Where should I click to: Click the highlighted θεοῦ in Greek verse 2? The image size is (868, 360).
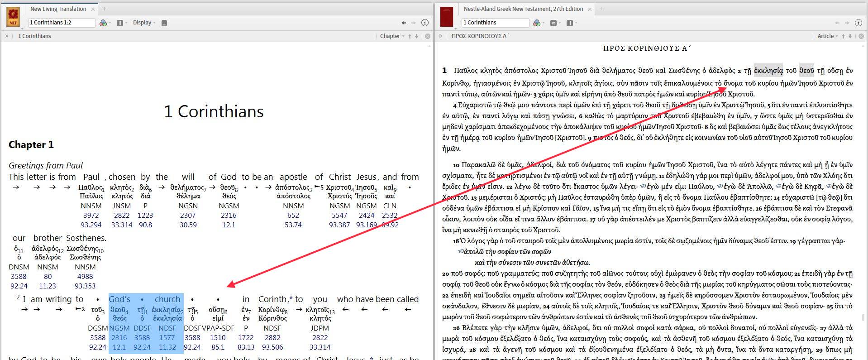point(806,71)
